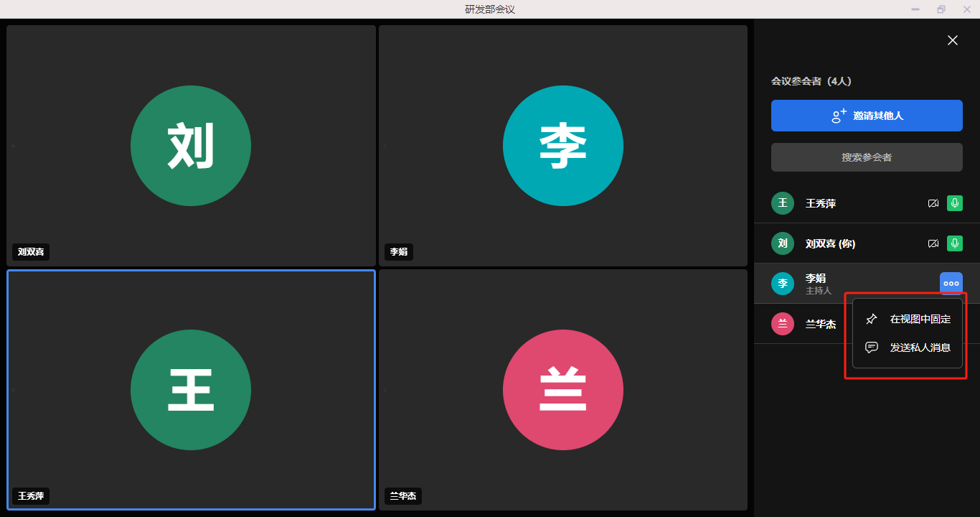Click 王秀萍's highlighted video tile
The width and height of the screenshot is (980, 517).
(x=191, y=390)
